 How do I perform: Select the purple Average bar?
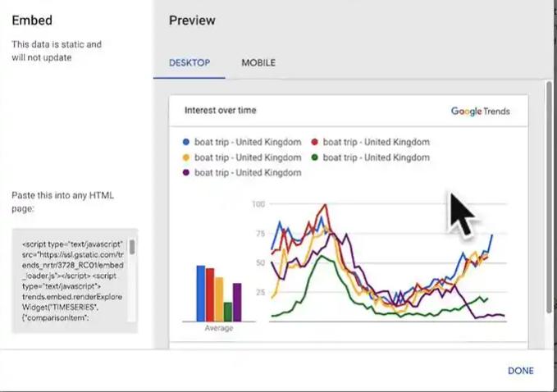pos(237,302)
